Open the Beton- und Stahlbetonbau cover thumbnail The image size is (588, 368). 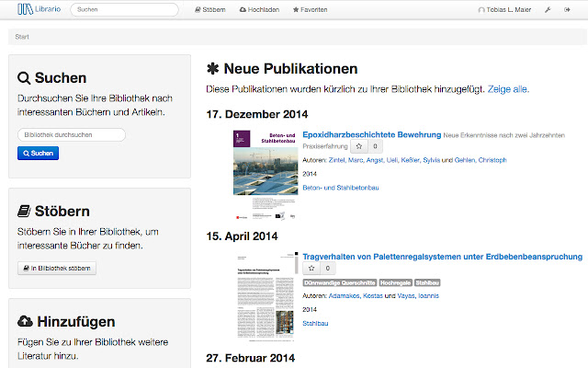pos(266,175)
